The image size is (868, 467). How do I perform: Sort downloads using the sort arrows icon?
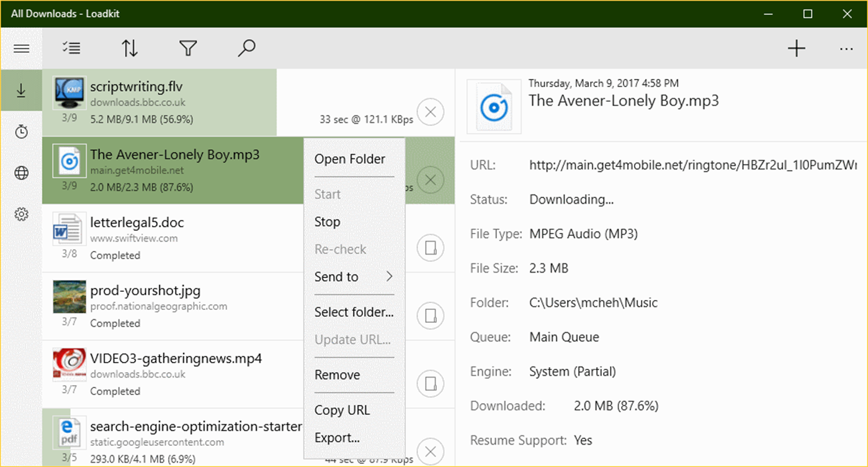coord(129,48)
